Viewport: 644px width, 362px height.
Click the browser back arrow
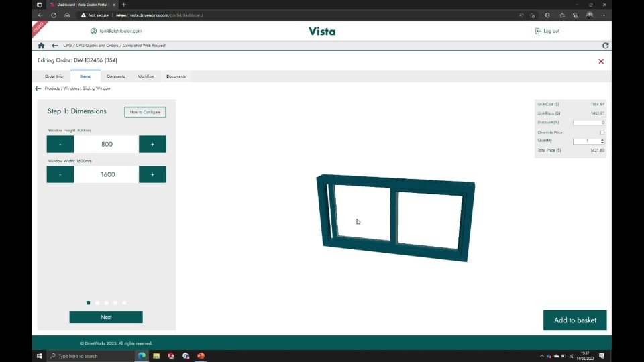pos(40,15)
